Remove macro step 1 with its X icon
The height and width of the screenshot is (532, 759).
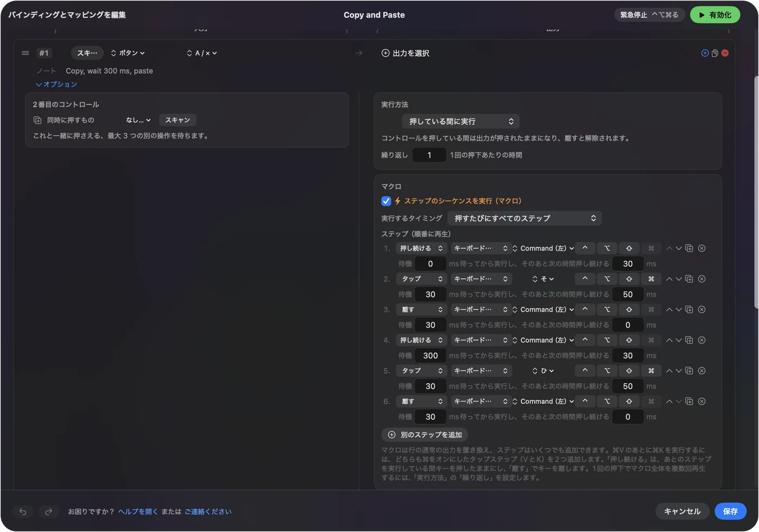click(702, 248)
